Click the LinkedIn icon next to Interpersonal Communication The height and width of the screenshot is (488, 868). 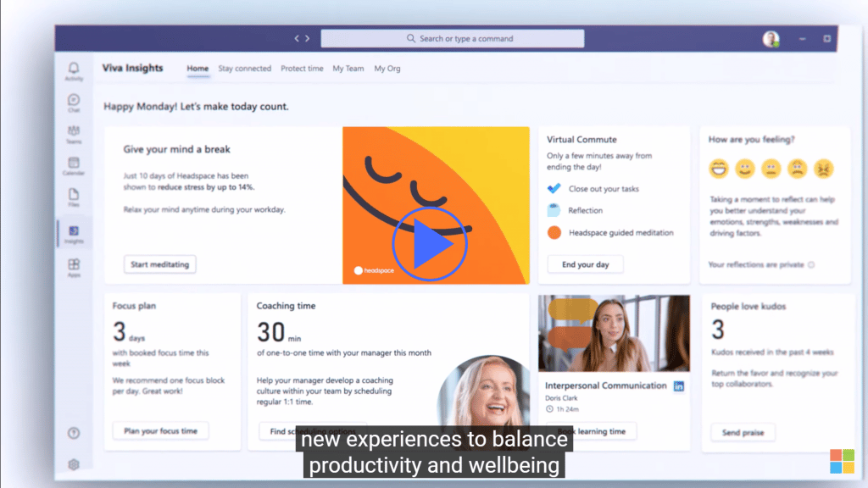679,386
